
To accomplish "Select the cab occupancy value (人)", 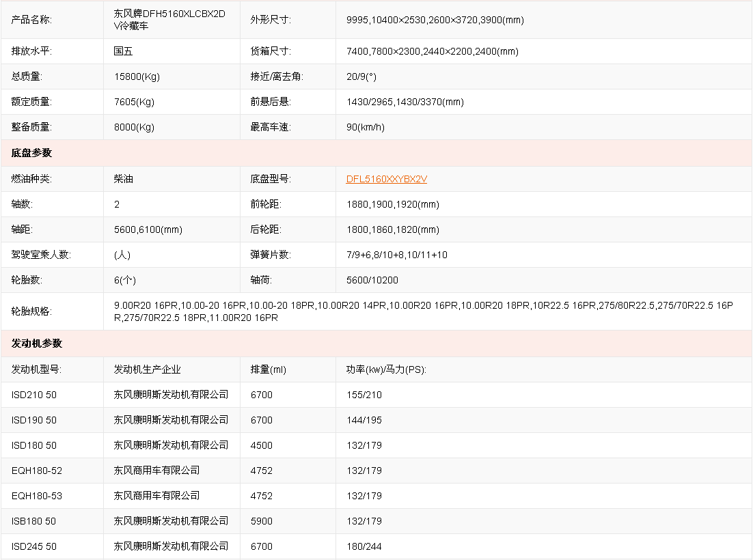I will tap(122, 255).
